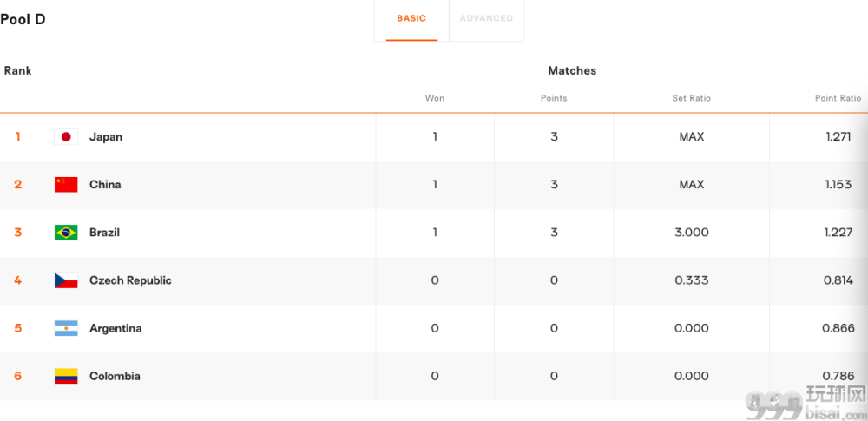Select the Argentina team name
Screen dimensions: 868x421
[115, 328]
